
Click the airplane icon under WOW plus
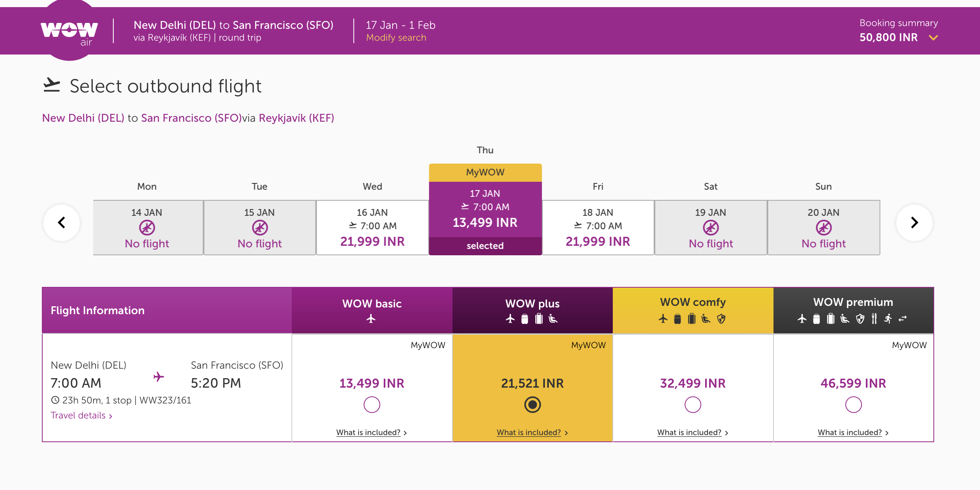pos(510,318)
